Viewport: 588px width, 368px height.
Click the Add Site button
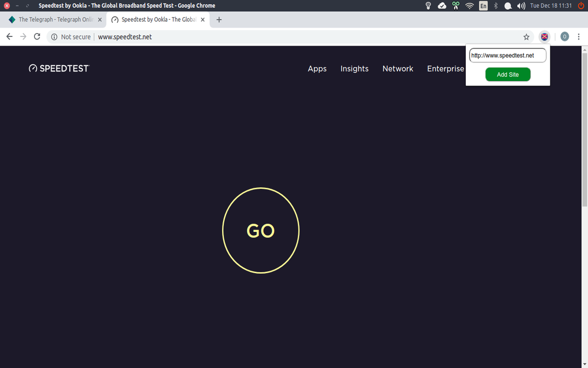[x=508, y=75]
